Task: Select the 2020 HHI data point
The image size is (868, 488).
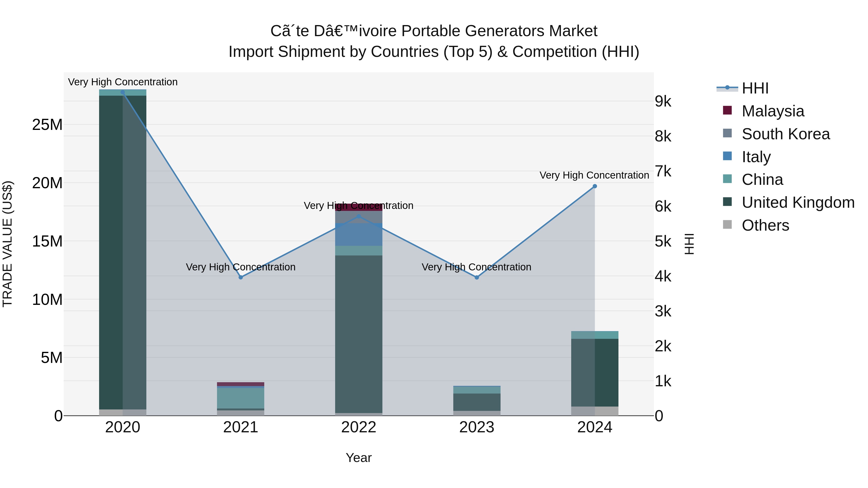Action: coord(123,92)
